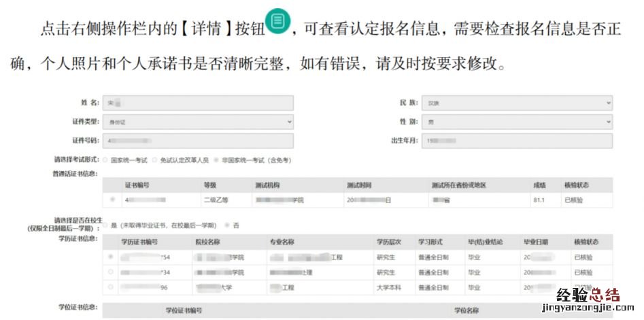Click the 81.1 score cell
The image size is (644, 320).
click(540, 200)
